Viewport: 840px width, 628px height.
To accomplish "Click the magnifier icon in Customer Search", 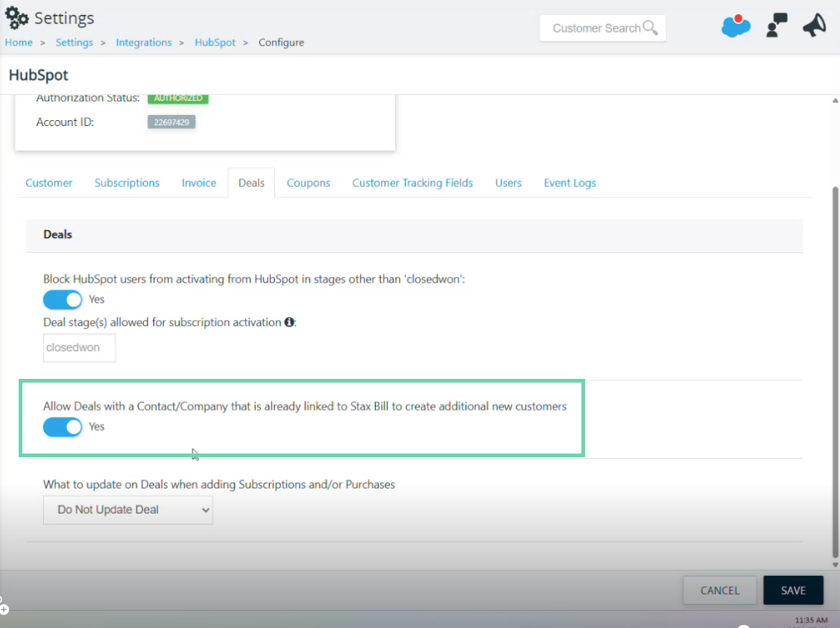I will [650, 28].
